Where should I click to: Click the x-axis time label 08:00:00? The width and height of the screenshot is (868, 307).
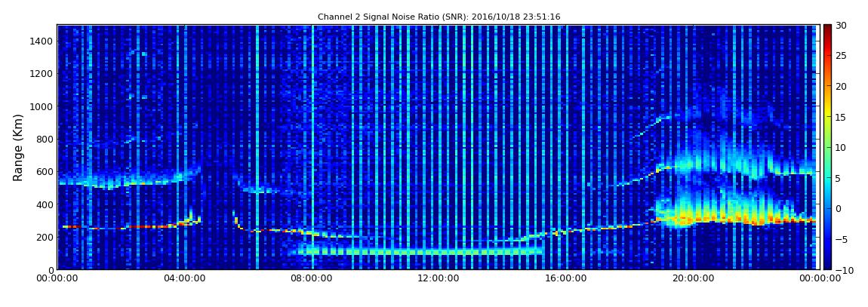pos(311,279)
